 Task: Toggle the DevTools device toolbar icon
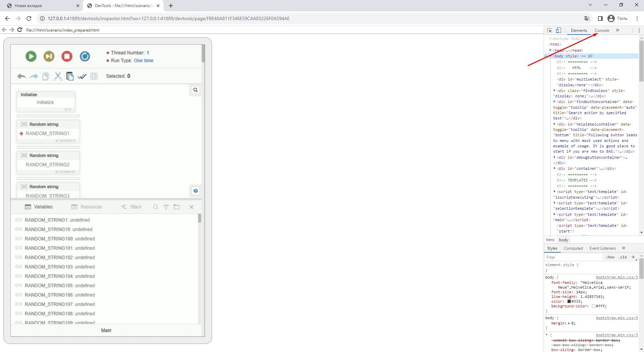pyautogui.click(x=558, y=31)
